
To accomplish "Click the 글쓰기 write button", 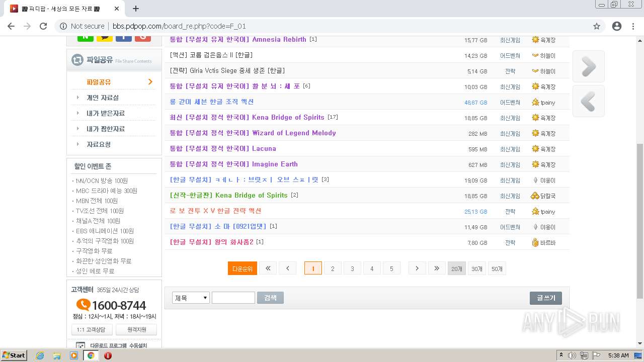I will pyautogui.click(x=546, y=298).
